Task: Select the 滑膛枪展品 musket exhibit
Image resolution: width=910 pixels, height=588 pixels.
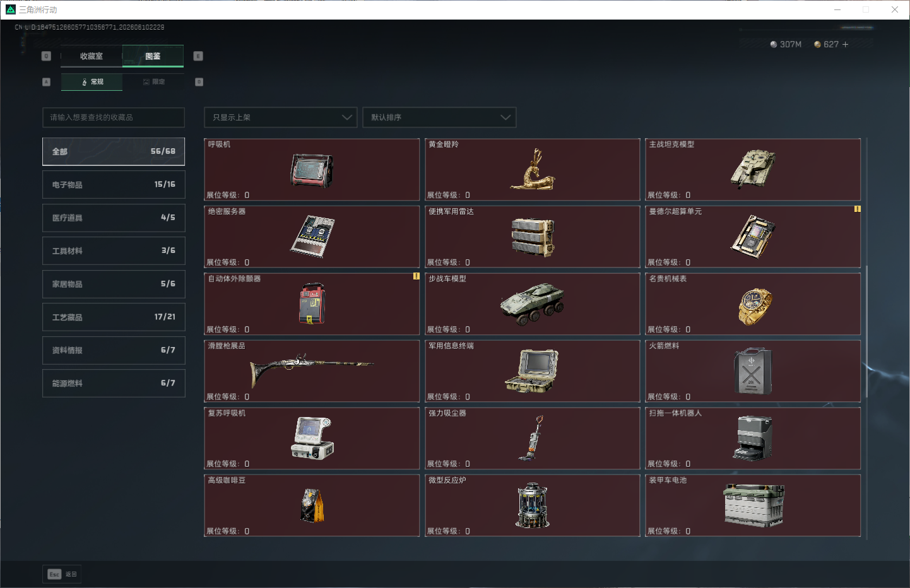Action: [x=312, y=371]
